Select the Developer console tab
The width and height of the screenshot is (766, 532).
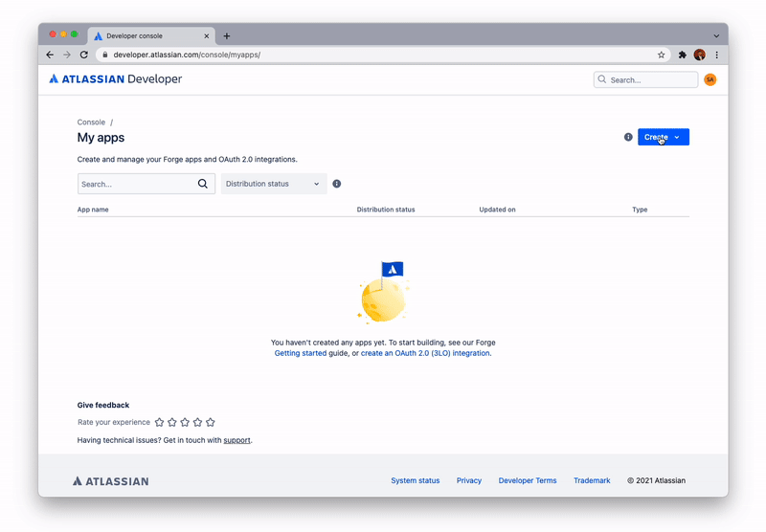(x=151, y=36)
